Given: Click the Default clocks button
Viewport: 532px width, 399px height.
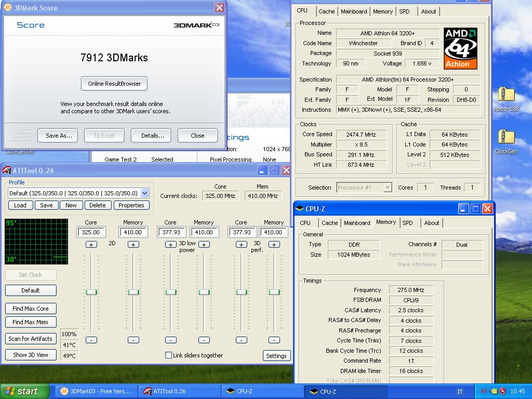Looking at the screenshot, I should [x=31, y=290].
